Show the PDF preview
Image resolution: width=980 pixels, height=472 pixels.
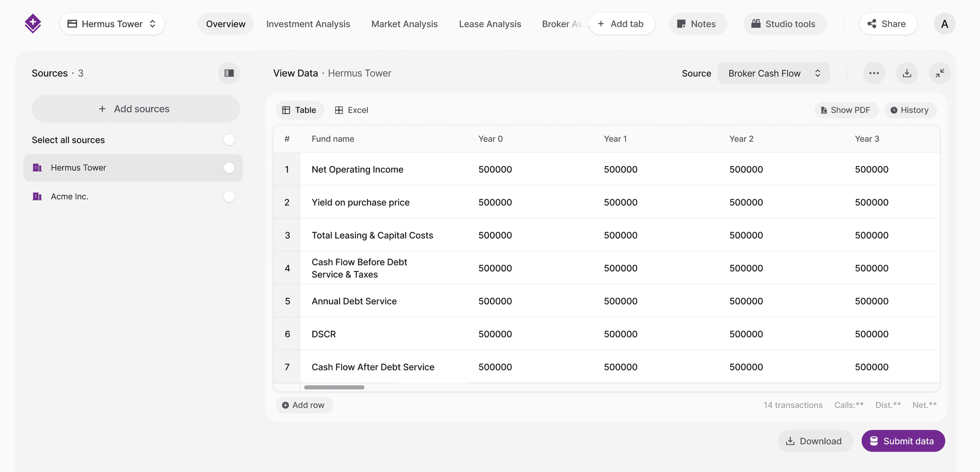846,110
